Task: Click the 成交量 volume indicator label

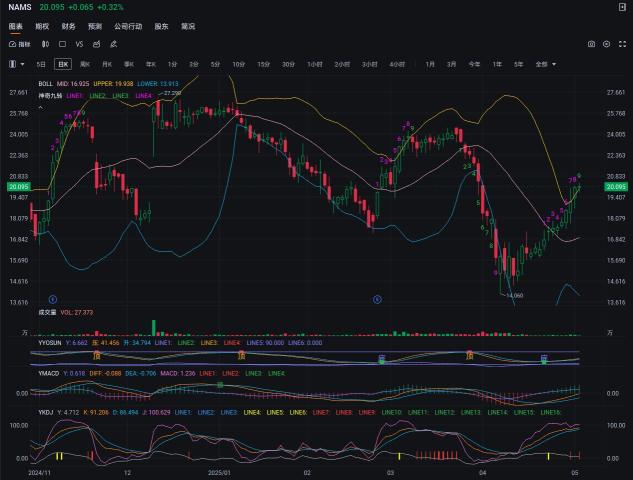Action: (47, 312)
